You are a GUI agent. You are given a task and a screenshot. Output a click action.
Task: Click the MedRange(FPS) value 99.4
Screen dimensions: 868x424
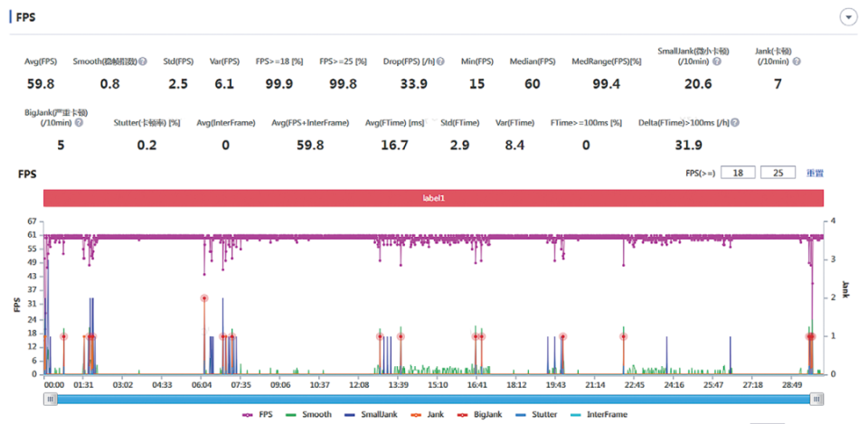pos(606,84)
